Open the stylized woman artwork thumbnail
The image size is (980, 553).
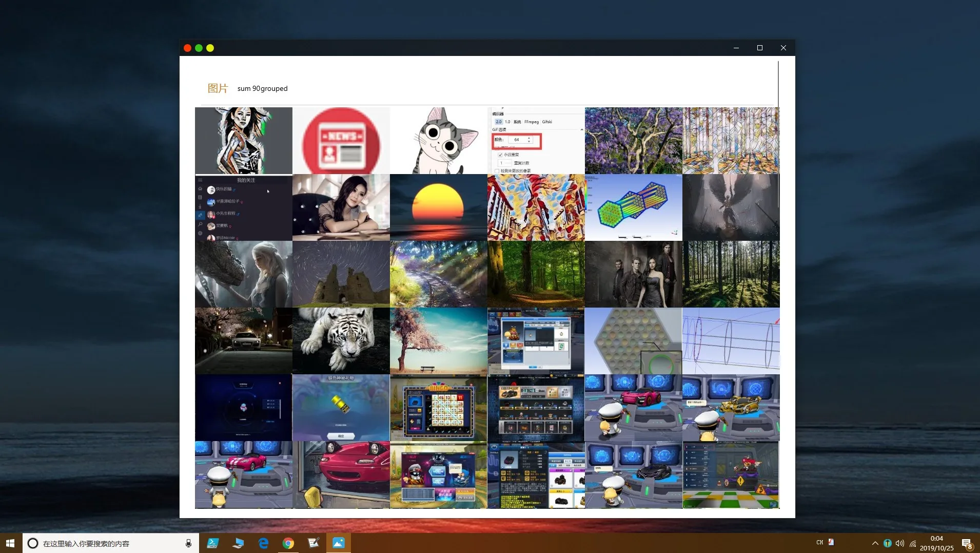[x=244, y=141]
